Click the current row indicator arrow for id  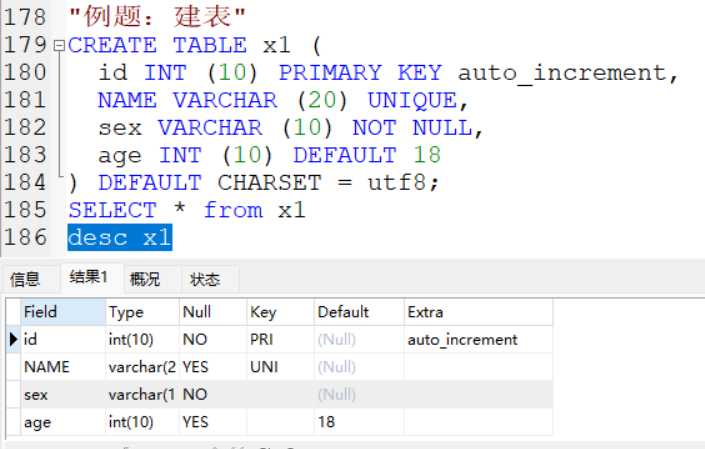13,339
